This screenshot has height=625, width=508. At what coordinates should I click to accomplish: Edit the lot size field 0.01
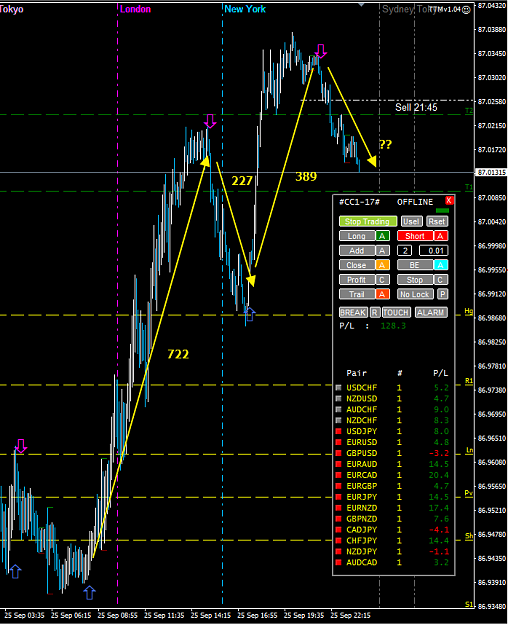click(434, 251)
